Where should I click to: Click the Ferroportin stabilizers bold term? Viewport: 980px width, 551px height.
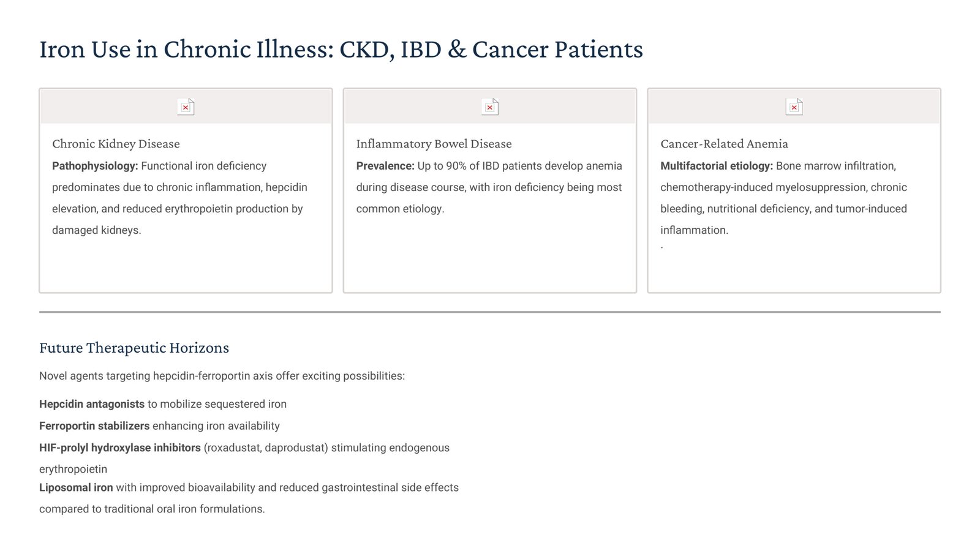click(94, 426)
